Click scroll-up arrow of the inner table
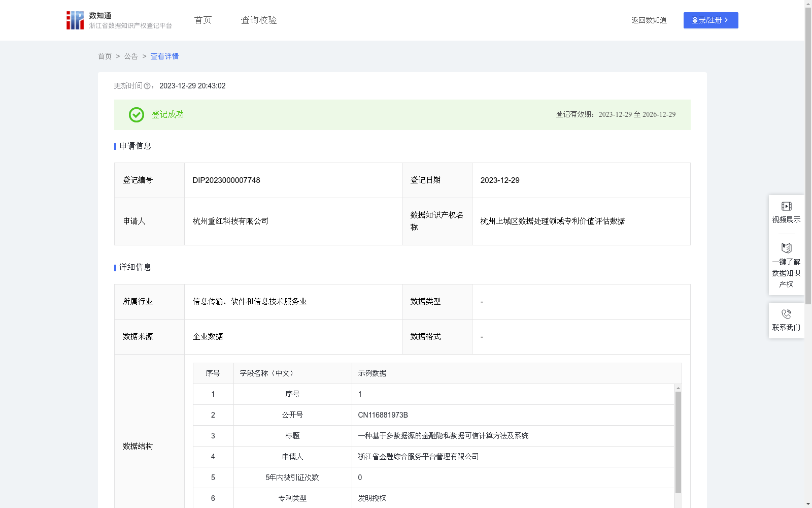Viewport: 812px width, 508px height. [x=678, y=388]
